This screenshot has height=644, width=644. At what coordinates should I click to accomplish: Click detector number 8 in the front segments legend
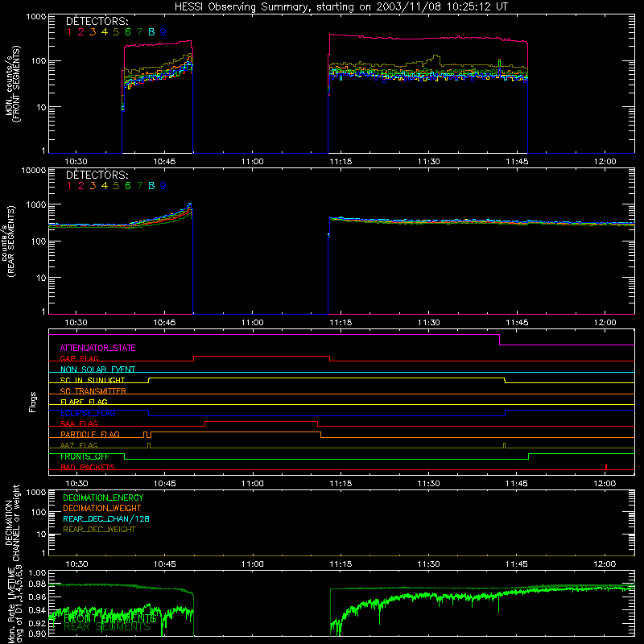point(151,32)
